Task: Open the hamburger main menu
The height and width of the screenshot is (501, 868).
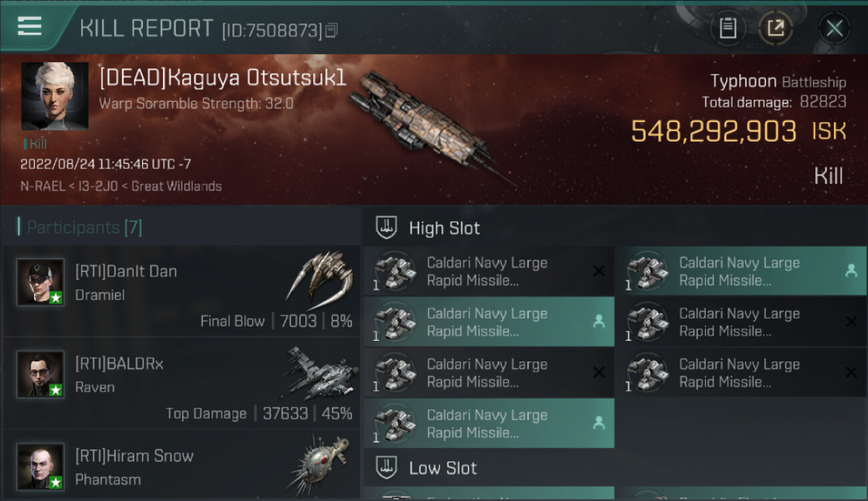Action: [x=30, y=27]
